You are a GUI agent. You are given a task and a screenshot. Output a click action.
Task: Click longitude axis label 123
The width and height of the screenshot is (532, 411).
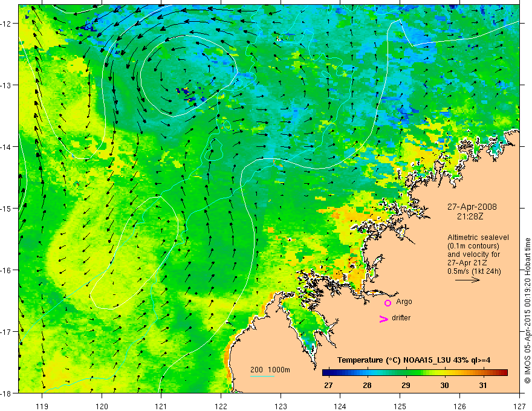click(x=281, y=406)
